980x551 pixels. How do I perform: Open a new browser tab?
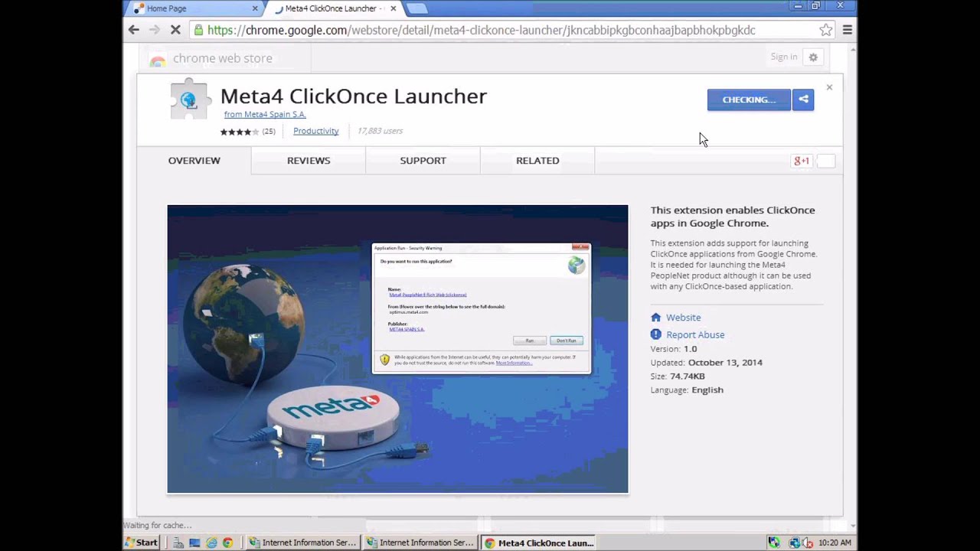[416, 8]
